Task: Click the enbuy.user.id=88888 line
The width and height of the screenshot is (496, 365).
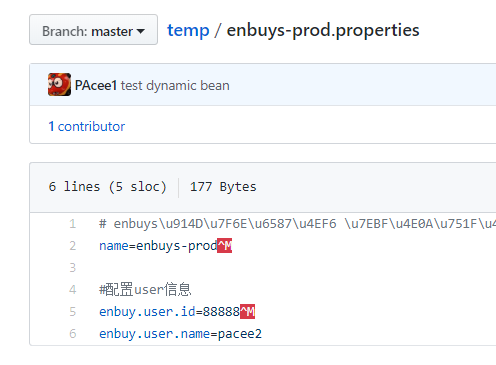Action: [177, 312]
